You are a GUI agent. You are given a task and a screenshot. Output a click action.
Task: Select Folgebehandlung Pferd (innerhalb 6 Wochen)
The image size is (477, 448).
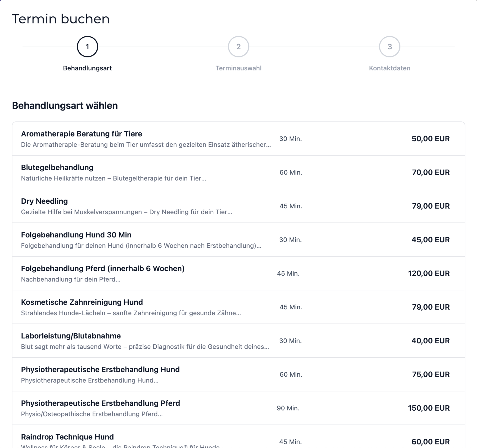coord(238,273)
